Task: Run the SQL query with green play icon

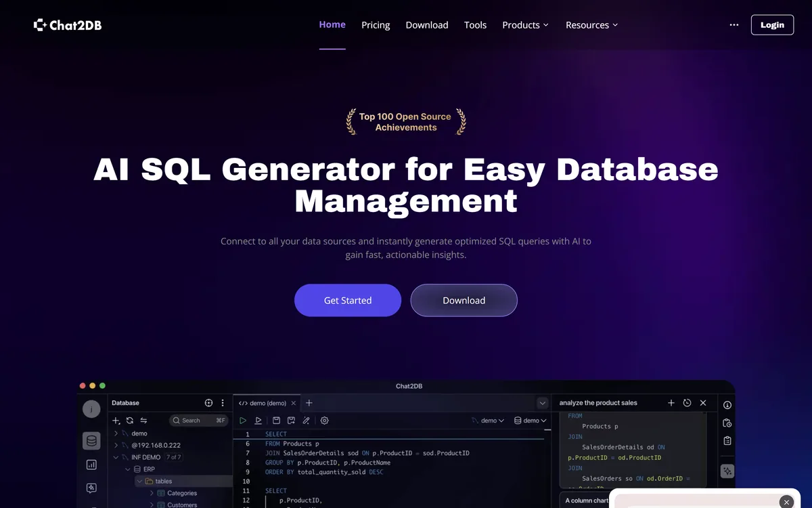Action: (x=243, y=421)
